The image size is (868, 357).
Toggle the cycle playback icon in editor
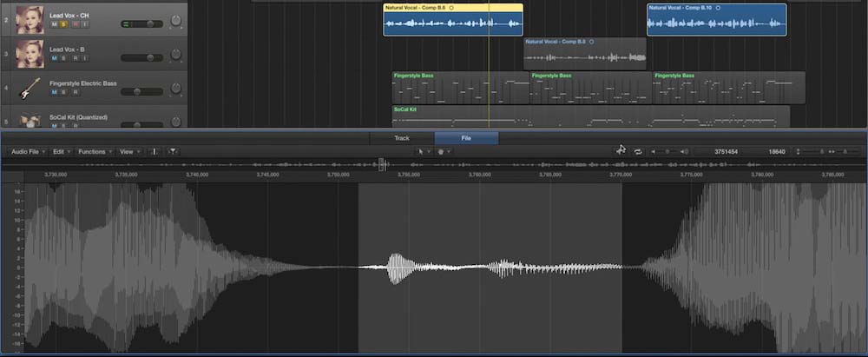638,151
